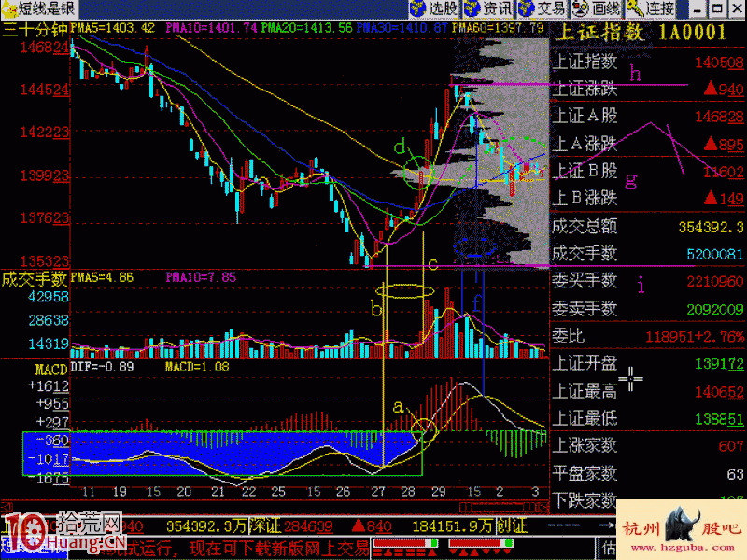Click the 上证最低 value 138851

click(x=719, y=419)
